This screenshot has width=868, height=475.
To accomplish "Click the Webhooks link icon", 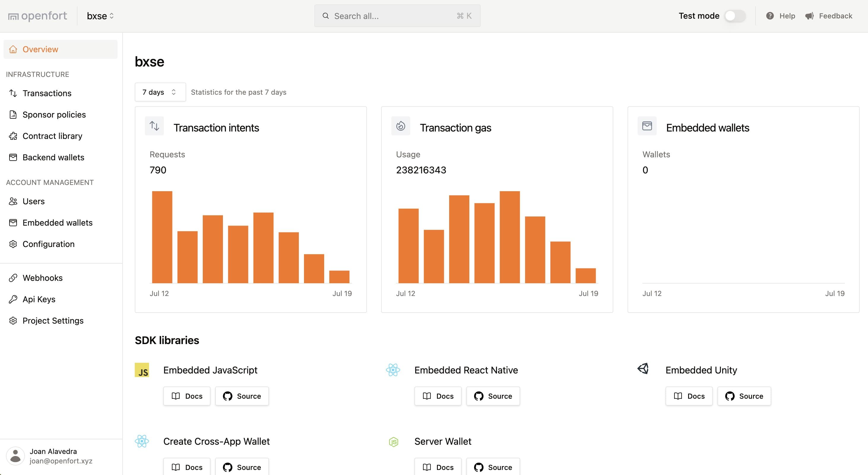I will 13,278.
